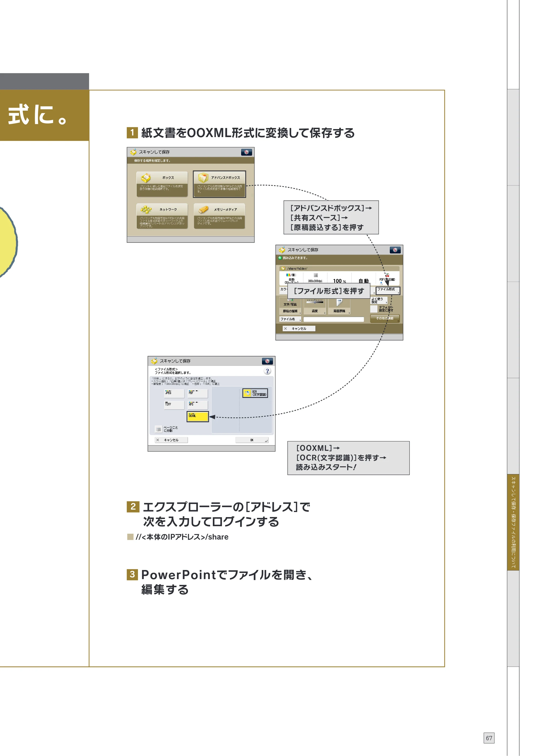Select the TIFF file format
This screenshot has height=756, width=535.
[174, 405]
